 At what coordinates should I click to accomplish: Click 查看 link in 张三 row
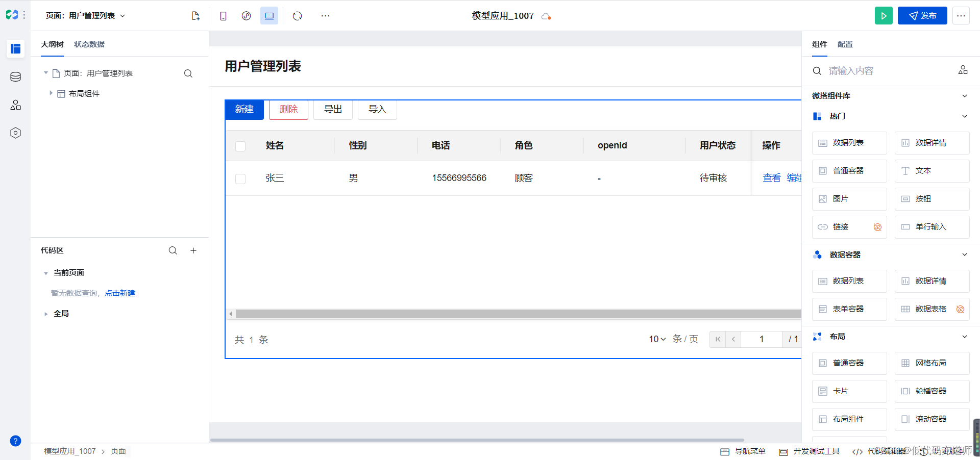pos(772,178)
